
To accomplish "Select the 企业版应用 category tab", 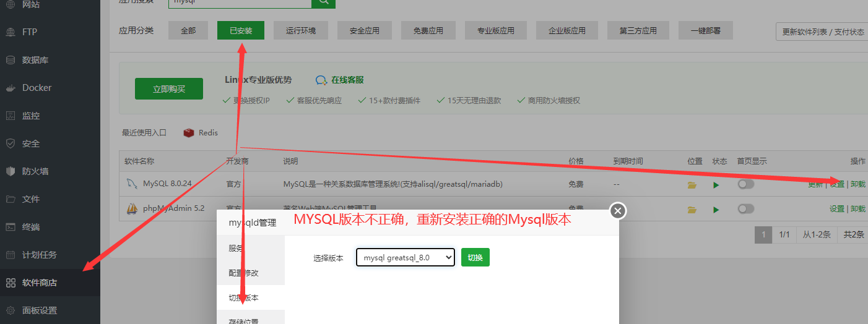I will click(x=567, y=30).
